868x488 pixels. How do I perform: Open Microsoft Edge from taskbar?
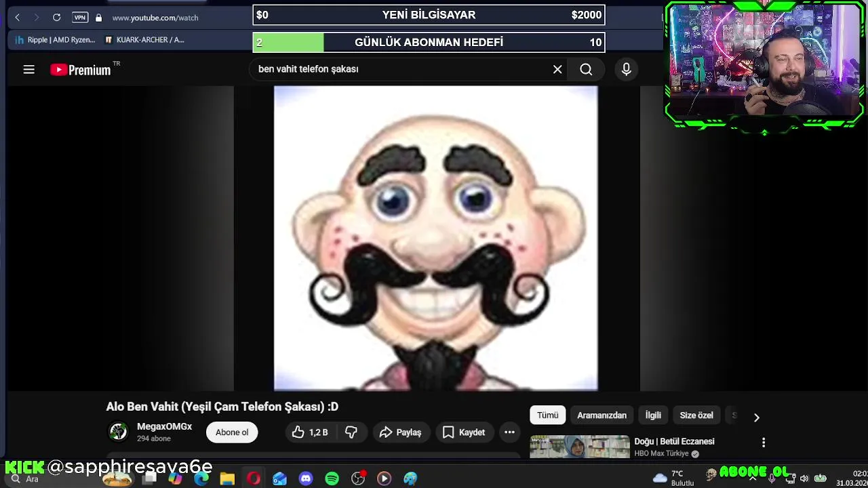point(201,479)
